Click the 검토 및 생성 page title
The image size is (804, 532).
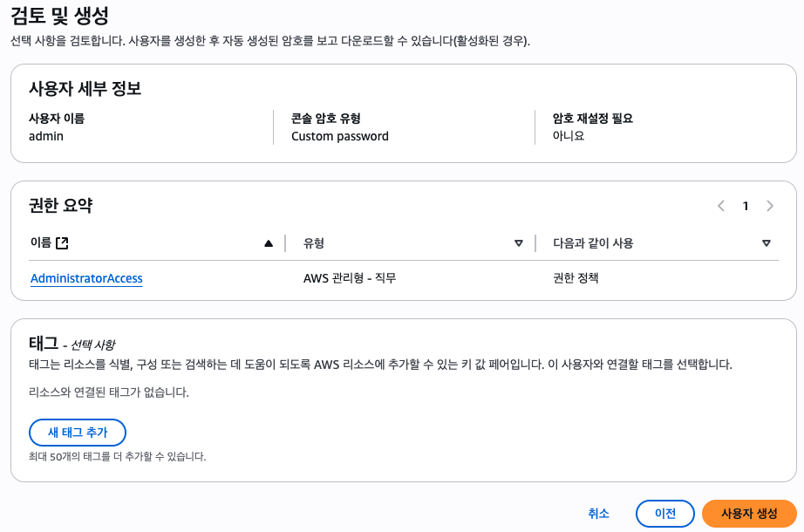point(59,16)
